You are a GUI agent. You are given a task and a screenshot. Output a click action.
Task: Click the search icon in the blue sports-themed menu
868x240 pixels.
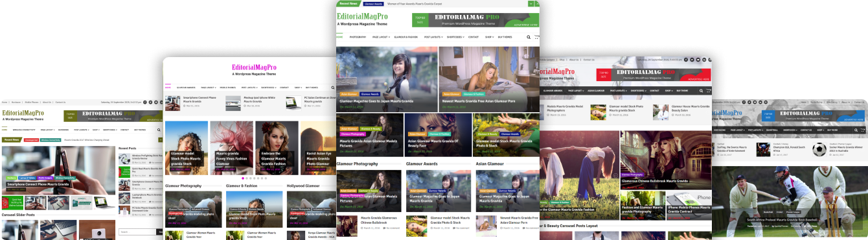tap(856, 130)
